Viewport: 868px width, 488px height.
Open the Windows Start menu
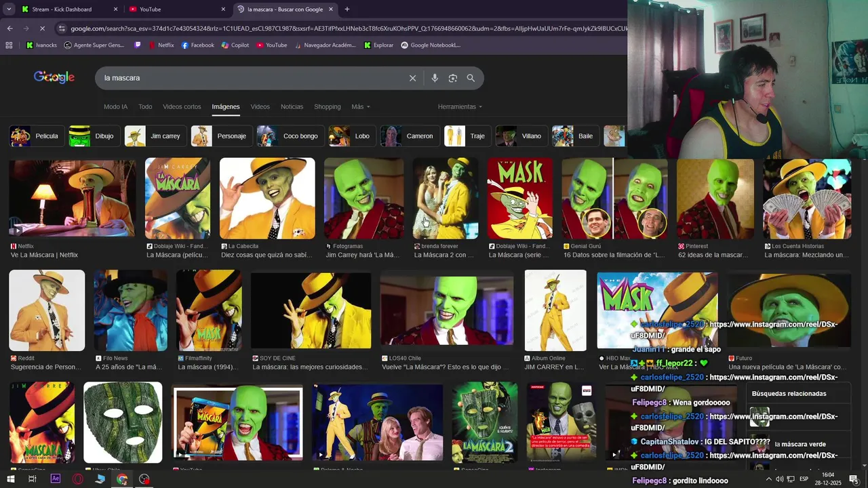tap(9, 479)
